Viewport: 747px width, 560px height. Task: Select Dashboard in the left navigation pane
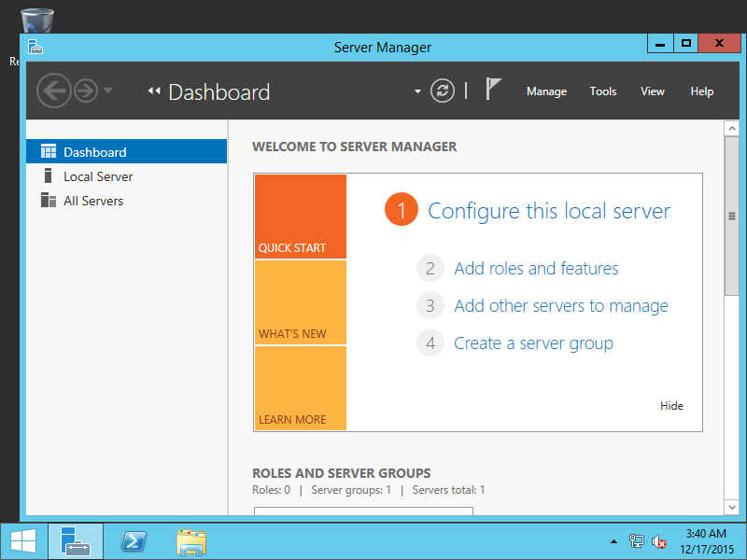(x=93, y=150)
